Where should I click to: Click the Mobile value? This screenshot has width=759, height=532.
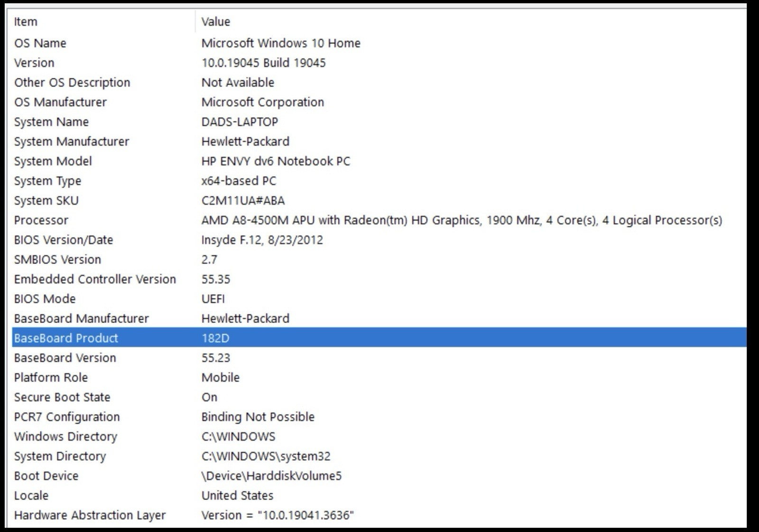(221, 377)
